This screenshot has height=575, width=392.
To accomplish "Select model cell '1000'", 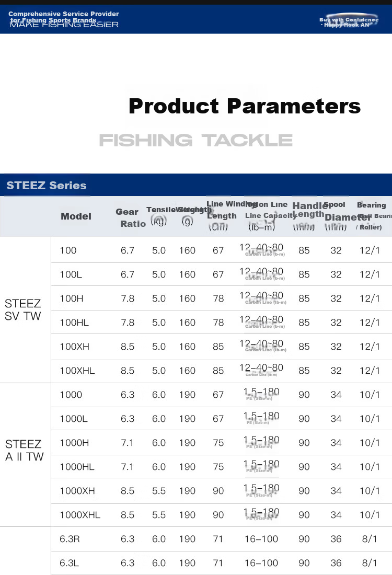I will tap(71, 395).
